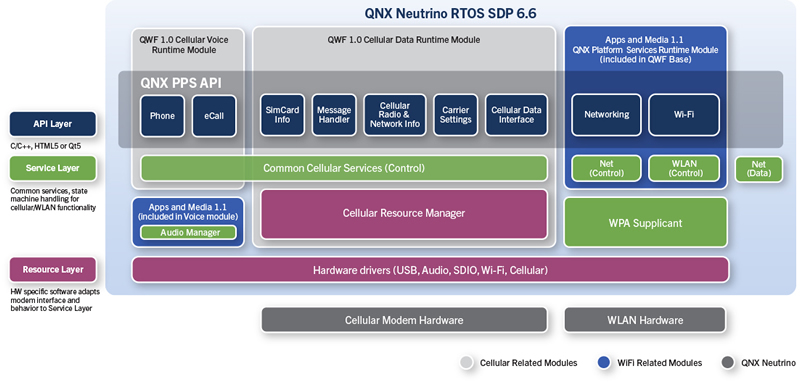The height and width of the screenshot is (385, 800).
Task: Click the Phone API block
Action: [162, 116]
